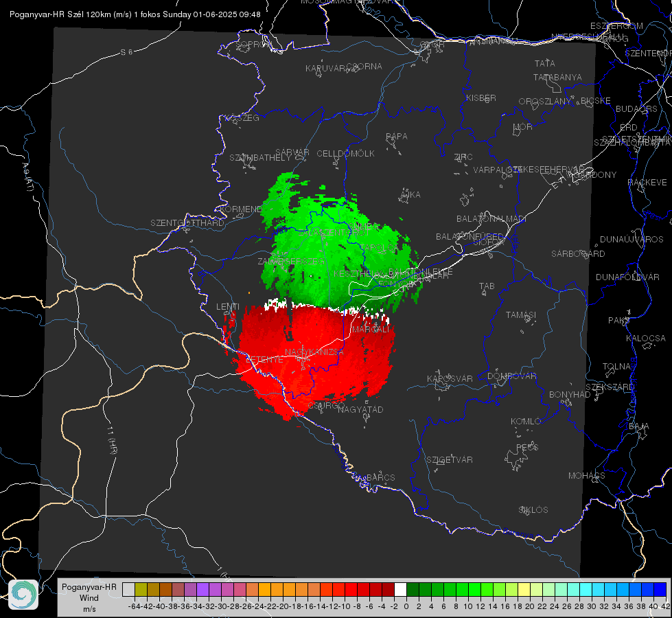Select the SARBOGARD label
Image resolution: width=672 pixels, height=618 pixels.
point(578,254)
